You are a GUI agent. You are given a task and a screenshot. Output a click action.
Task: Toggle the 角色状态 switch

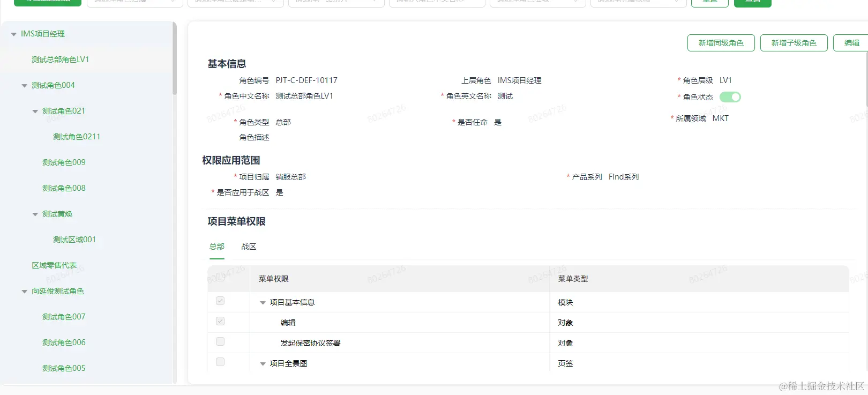click(730, 97)
